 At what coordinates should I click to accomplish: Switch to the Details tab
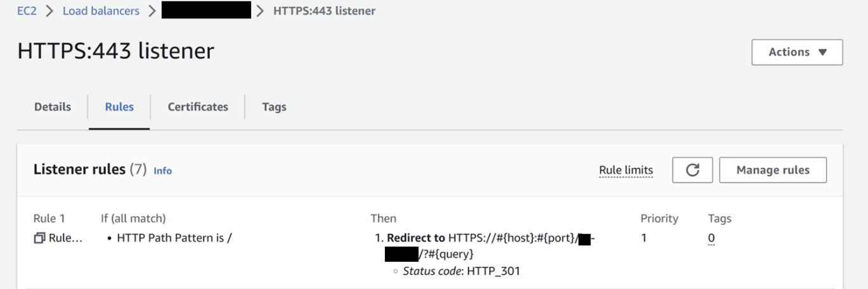[53, 106]
